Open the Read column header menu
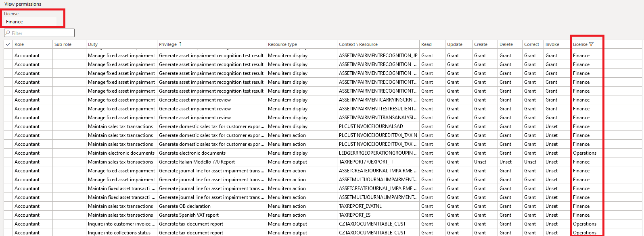 [432, 44]
